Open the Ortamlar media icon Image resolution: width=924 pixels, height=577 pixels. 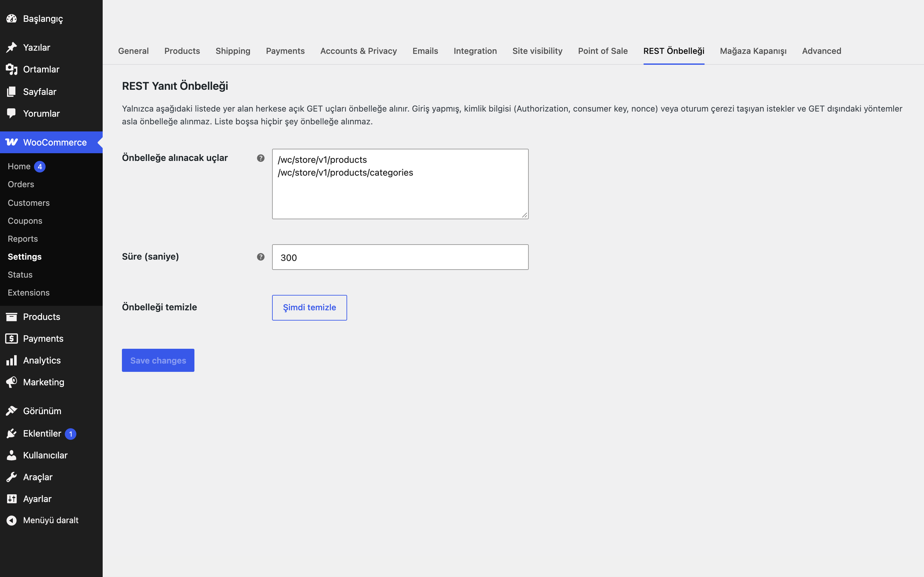pos(12,69)
